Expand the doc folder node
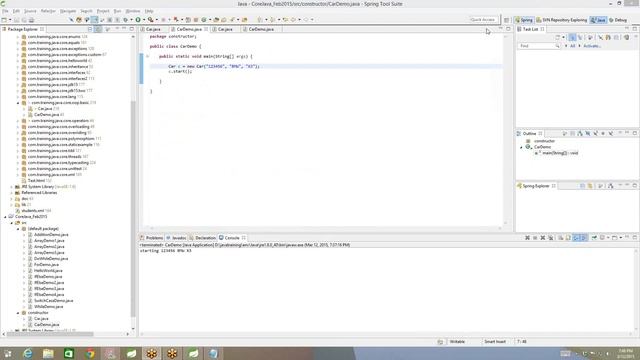The image size is (640, 360). tap(11, 199)
